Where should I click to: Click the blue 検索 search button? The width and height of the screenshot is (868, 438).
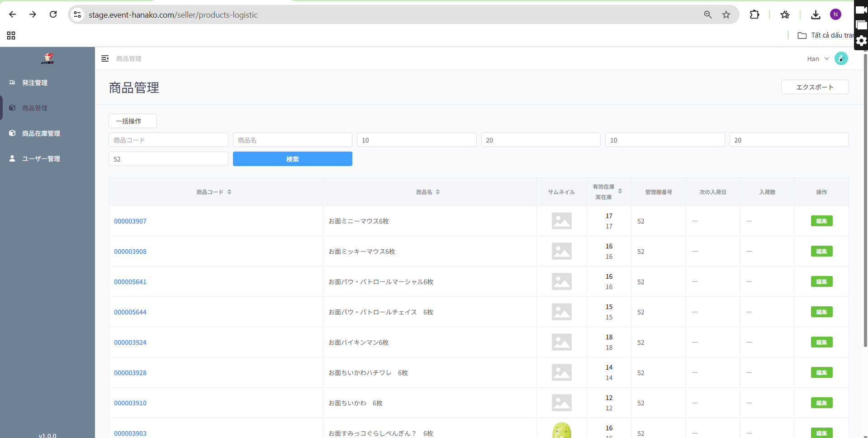coord(292,159)
